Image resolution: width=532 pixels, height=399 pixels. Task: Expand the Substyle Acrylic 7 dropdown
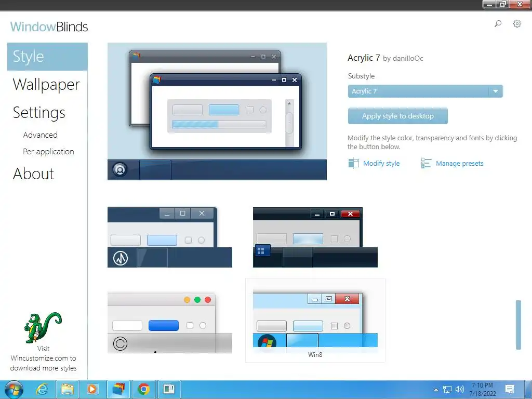425,91
